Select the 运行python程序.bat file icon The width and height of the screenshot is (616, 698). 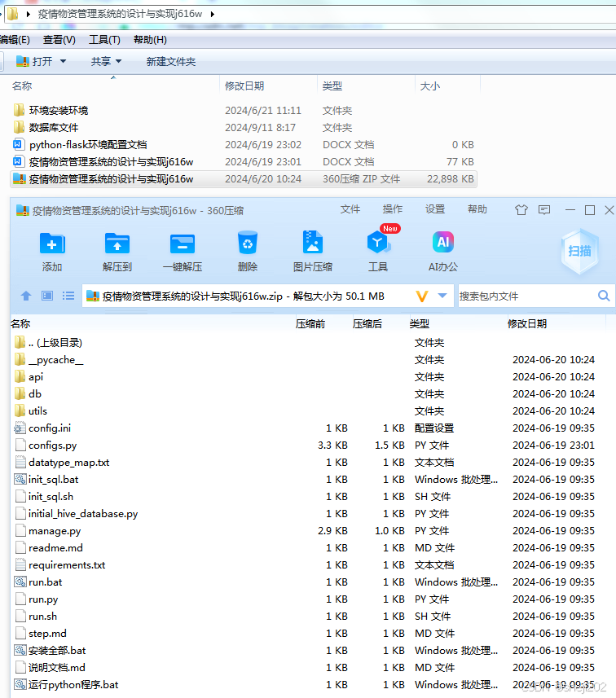coord(20,684)
